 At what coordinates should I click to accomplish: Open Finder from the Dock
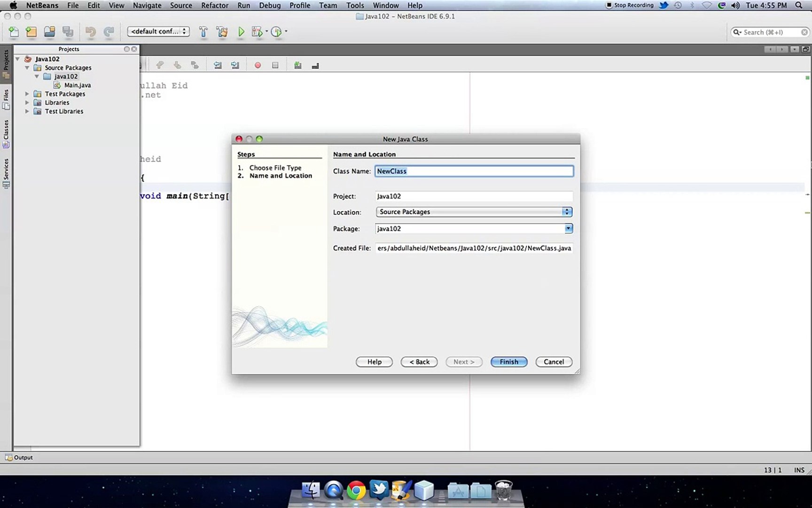[311, 491]
